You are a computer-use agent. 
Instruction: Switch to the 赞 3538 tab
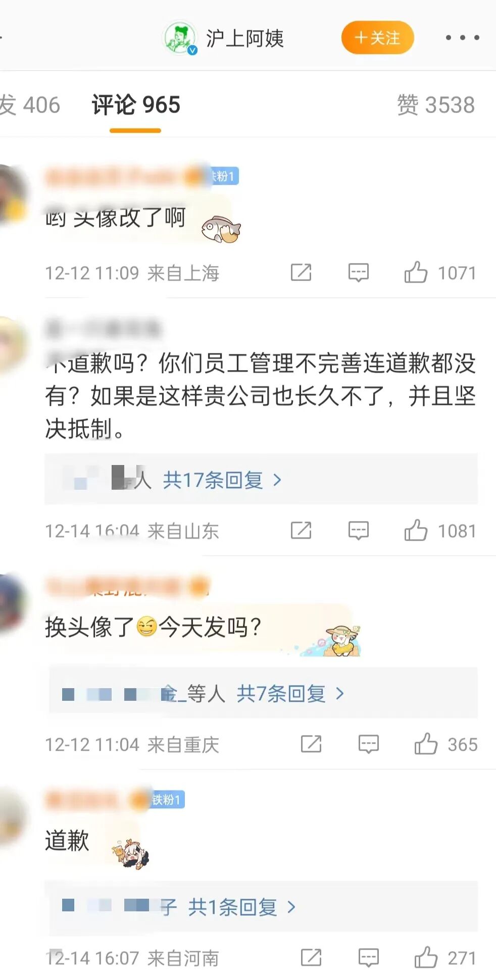436,105
